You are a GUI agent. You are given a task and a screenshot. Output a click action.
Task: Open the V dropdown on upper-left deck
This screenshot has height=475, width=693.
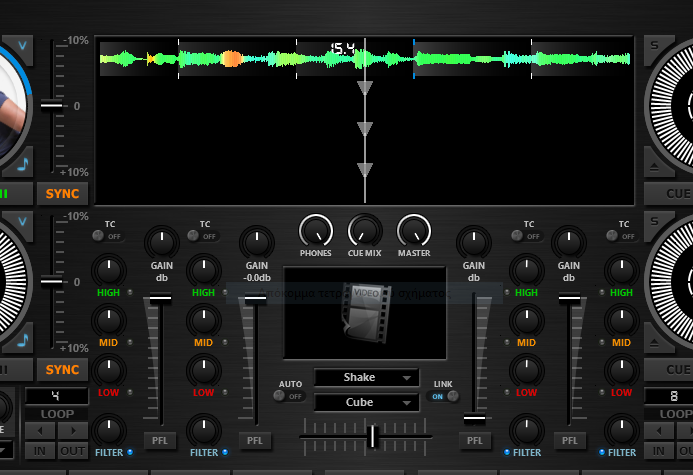(22, 46)
